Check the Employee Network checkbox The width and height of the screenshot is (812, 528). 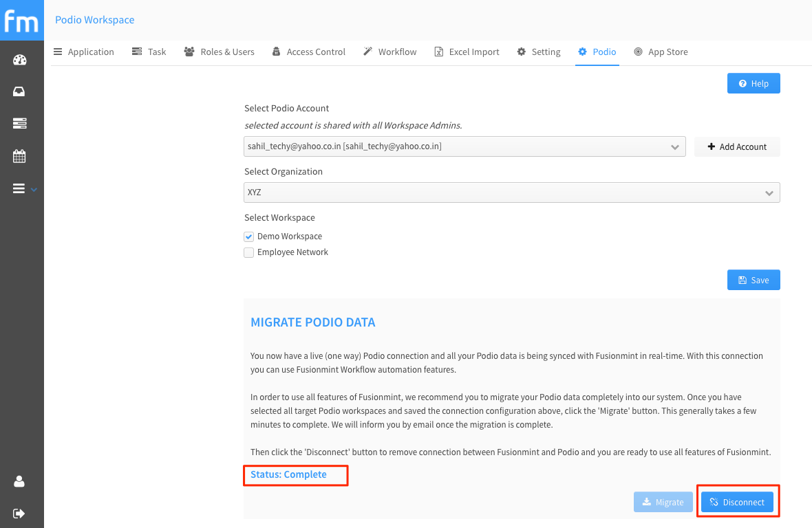point(248,252)
